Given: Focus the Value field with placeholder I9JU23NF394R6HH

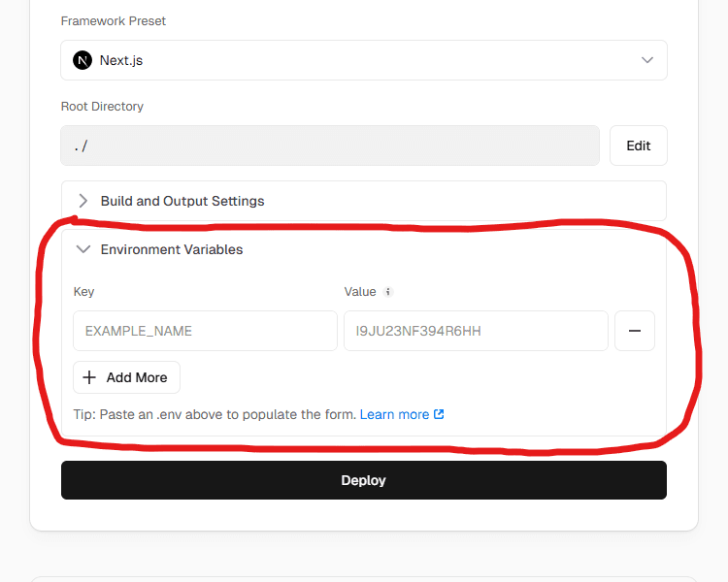Looking at the screenshot, I should (x=476, y=331).
